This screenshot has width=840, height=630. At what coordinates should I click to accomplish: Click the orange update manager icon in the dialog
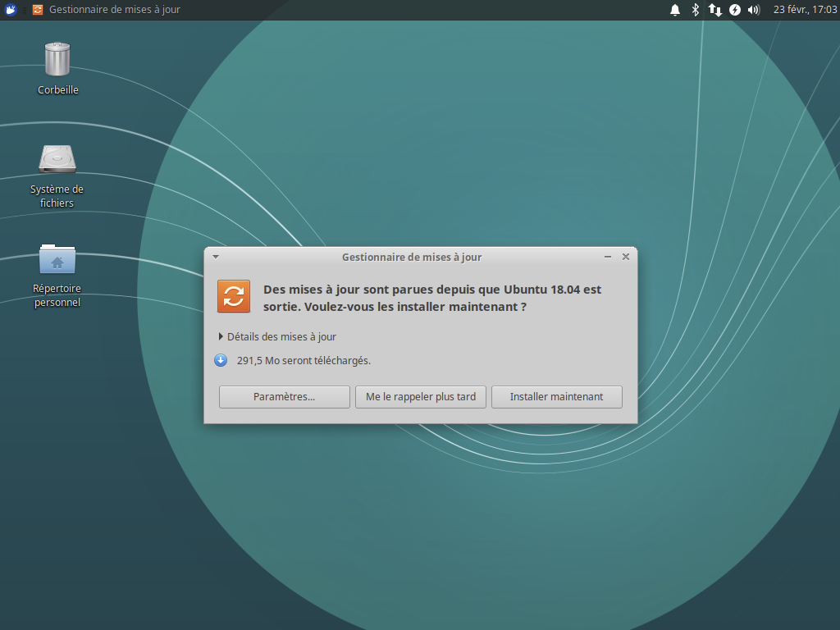(x=234, y=296)
